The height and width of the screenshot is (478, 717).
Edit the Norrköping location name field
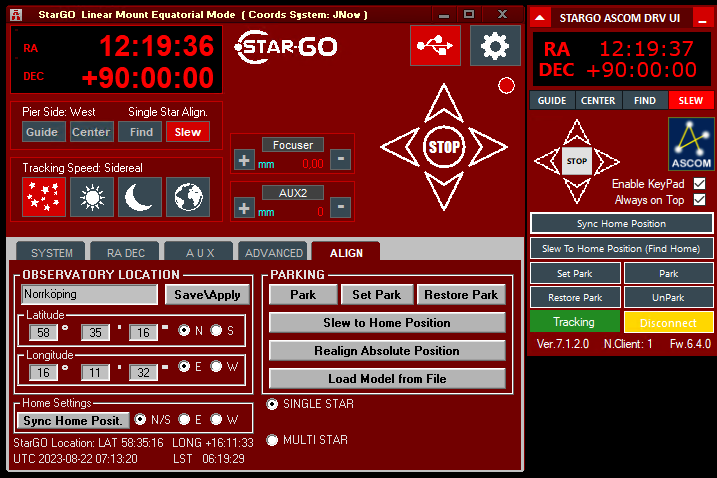[89, 294]
